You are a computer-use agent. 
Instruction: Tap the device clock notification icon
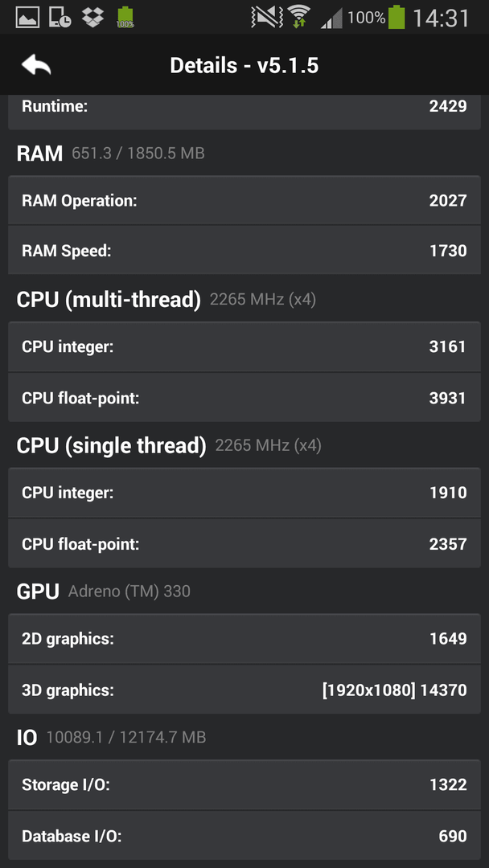[x=60, y=17]
